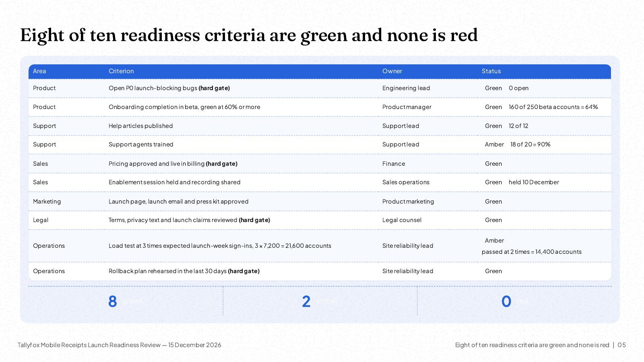Click 'Green' status in Rollback plan row

pos(493,271)
